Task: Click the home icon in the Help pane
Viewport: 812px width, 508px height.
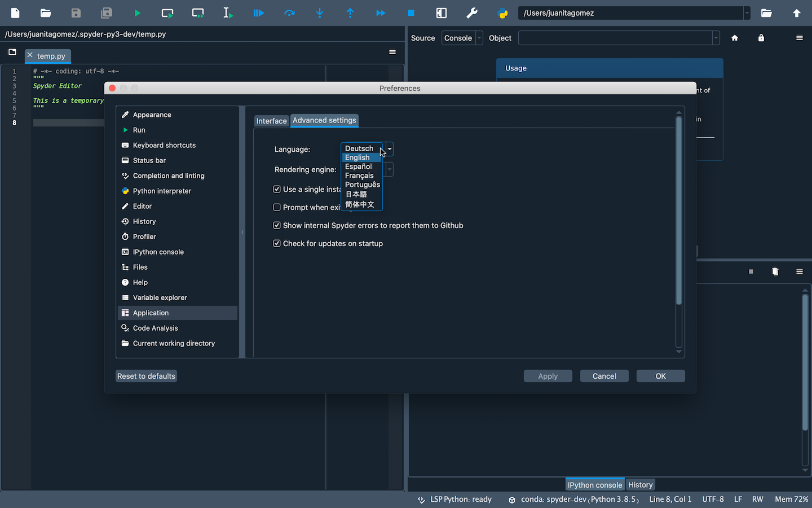Action: (735, 38)
